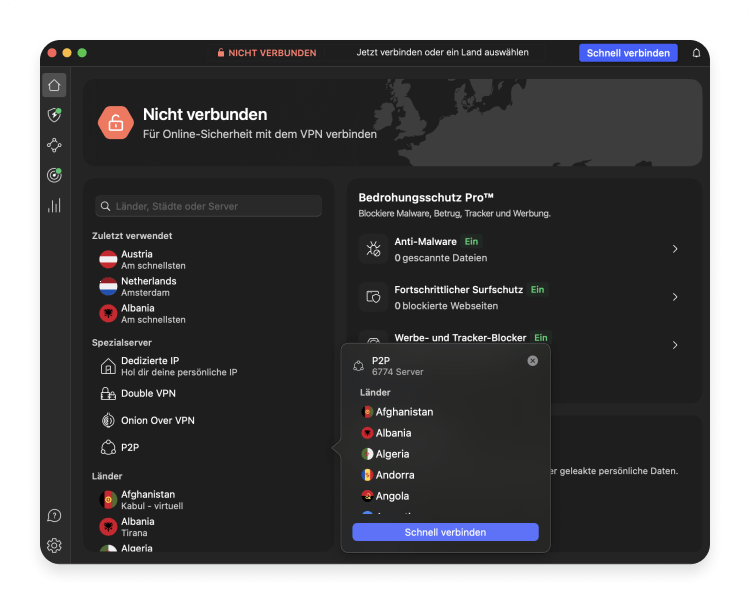Expand the Werbe- und Tracker-Blocker chevron
Screen dimensions: 750x605
click(x=675, y=345)
